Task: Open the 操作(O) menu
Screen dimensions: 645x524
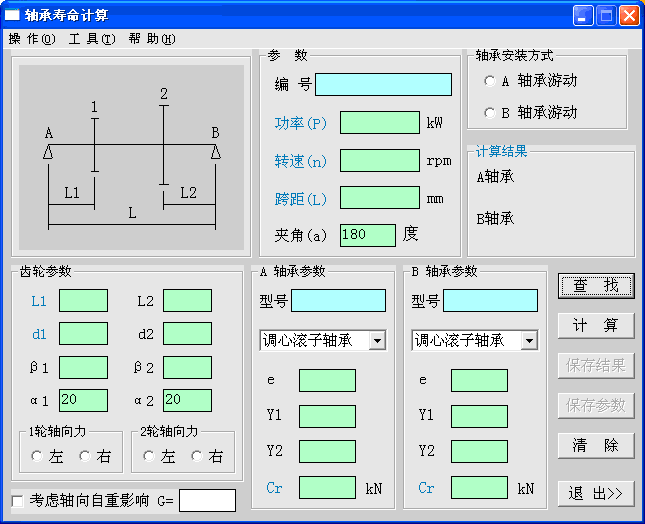Action: [32, 39]
